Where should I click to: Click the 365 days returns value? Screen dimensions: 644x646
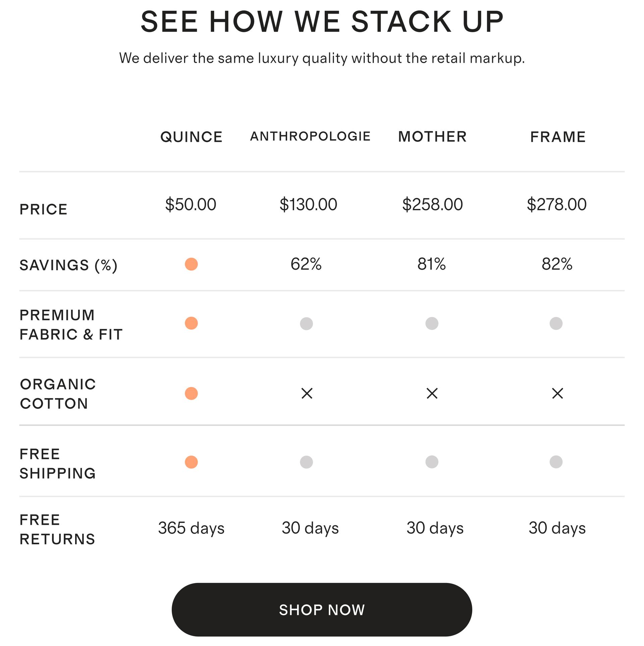[191, 528]
